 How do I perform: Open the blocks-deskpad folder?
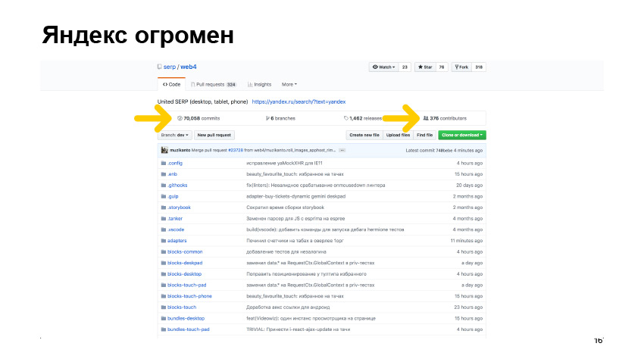(x=185, y=263)
